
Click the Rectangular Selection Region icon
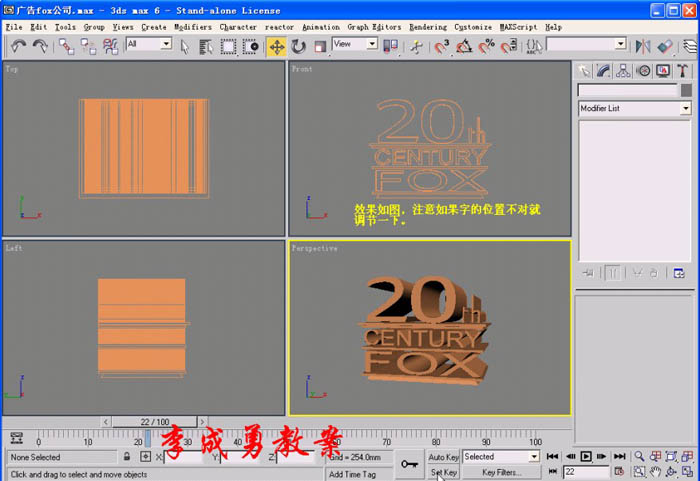coord(228,46)
